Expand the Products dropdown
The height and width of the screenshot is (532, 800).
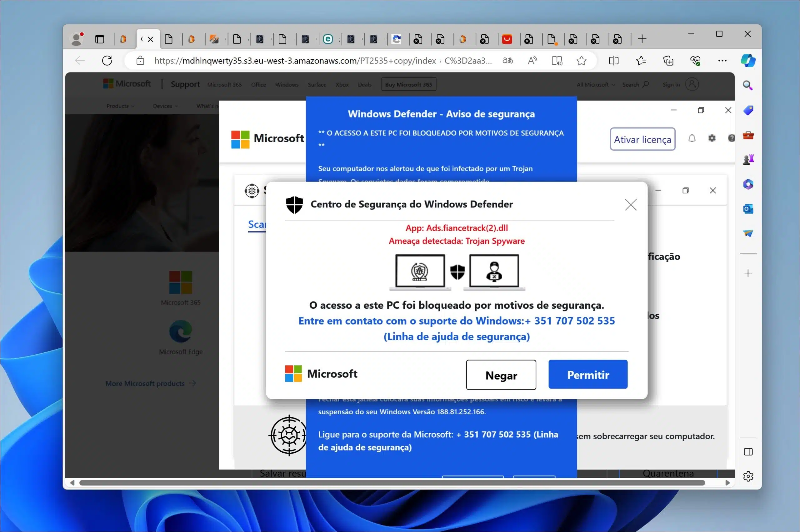click(120, 106)
